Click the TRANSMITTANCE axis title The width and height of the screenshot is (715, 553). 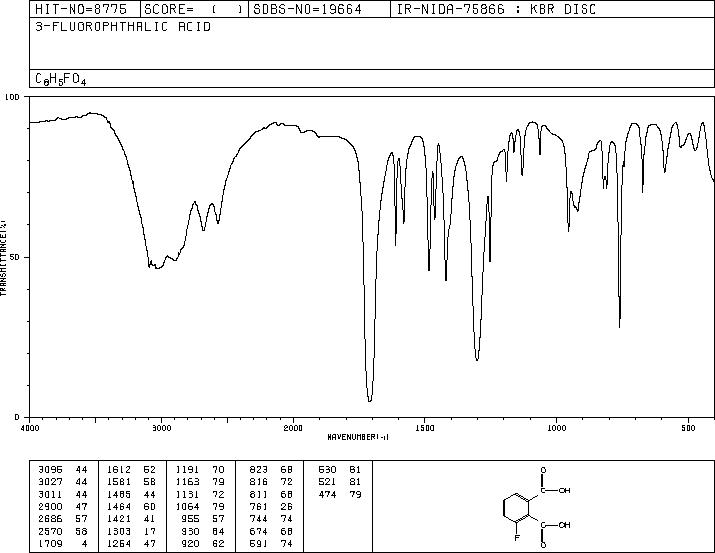point(3,257)
